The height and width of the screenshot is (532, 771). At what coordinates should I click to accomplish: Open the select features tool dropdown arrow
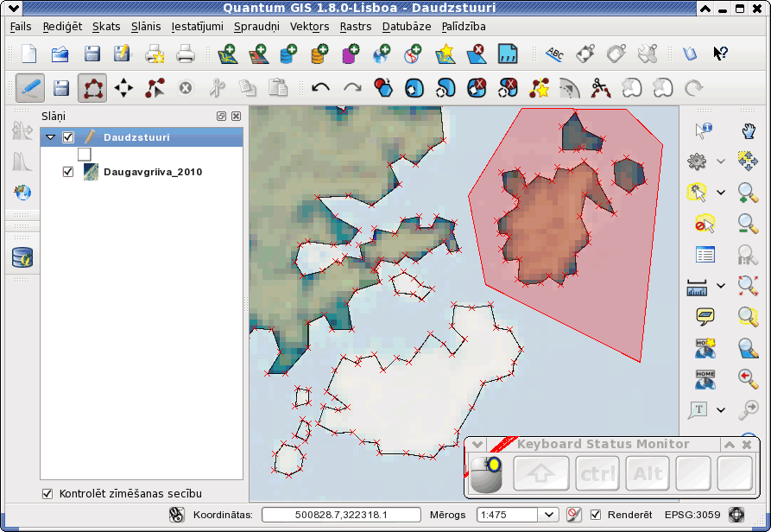pos(720,193)
